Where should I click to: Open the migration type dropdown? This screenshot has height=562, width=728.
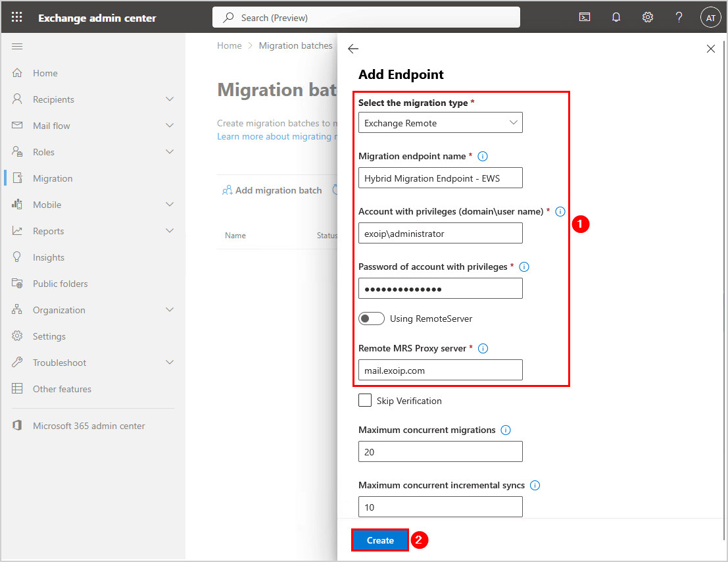pos(441,123)
